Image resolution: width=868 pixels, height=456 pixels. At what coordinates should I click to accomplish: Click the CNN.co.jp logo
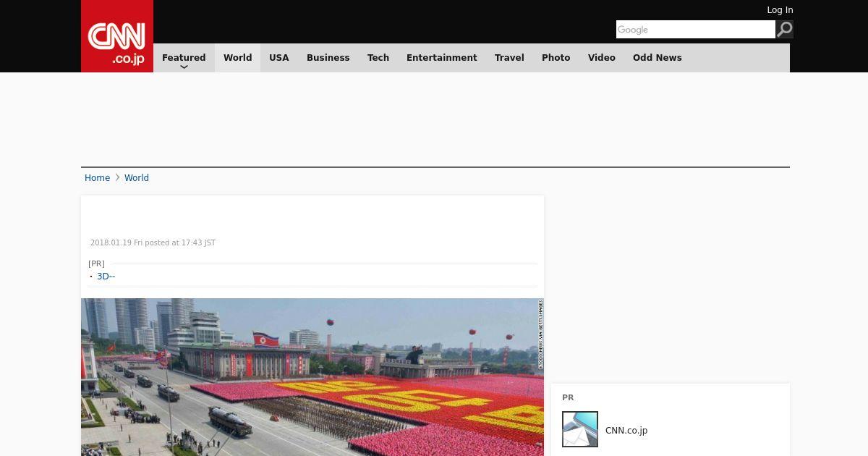pos(117,36)
